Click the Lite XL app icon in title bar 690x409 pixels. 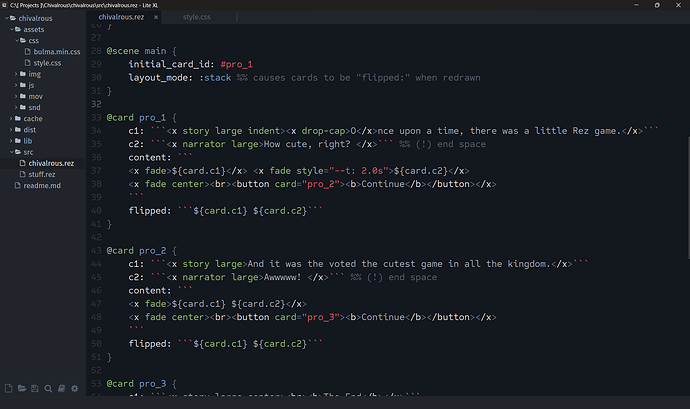click(x=4, y=5)
